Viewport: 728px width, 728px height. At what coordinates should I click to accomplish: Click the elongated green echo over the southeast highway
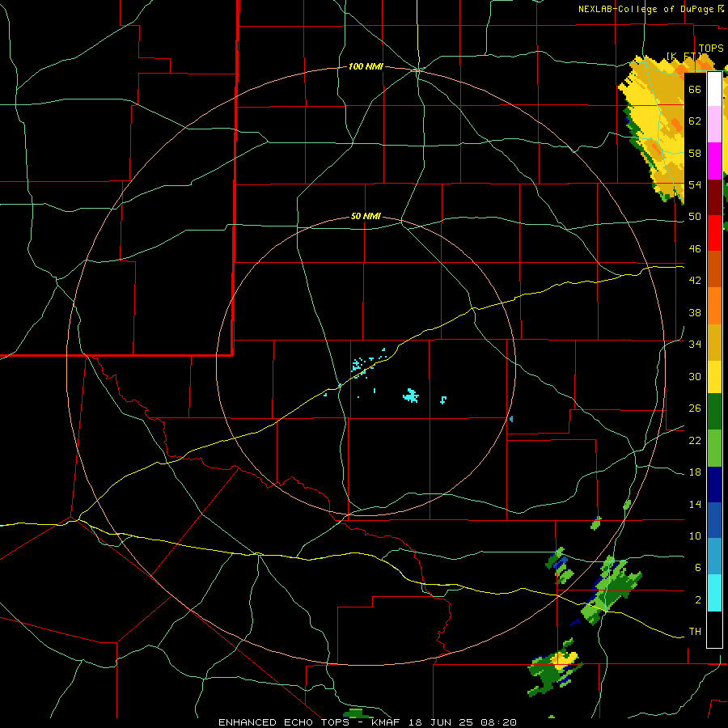point(611,592)
